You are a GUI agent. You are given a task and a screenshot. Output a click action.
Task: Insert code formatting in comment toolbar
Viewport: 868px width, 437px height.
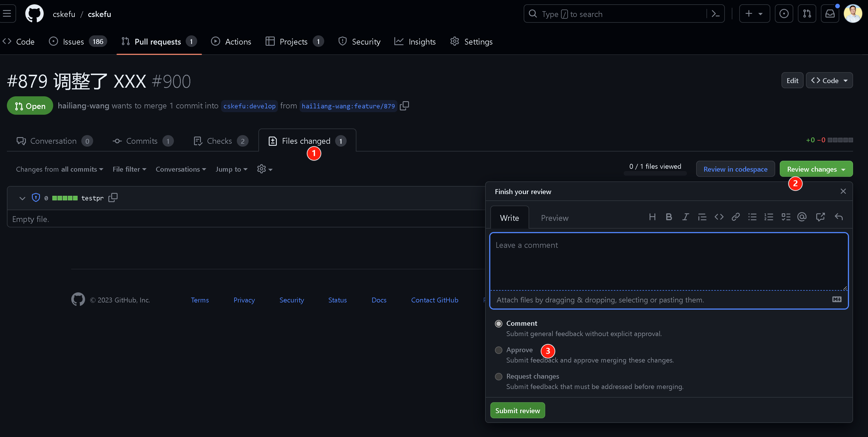719,217
